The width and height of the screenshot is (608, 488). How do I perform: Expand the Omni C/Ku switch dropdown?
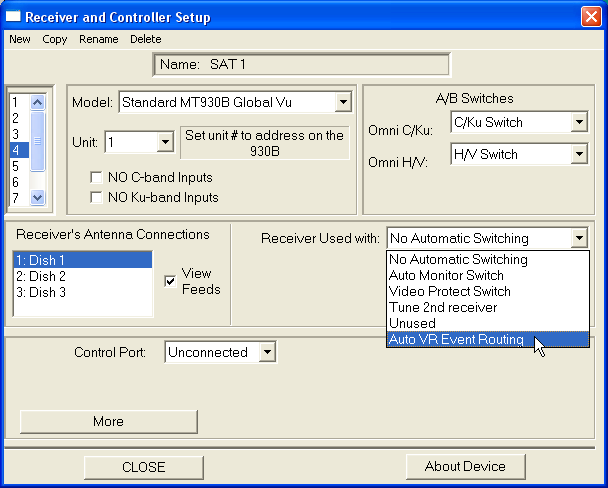(x=579, y=123)
